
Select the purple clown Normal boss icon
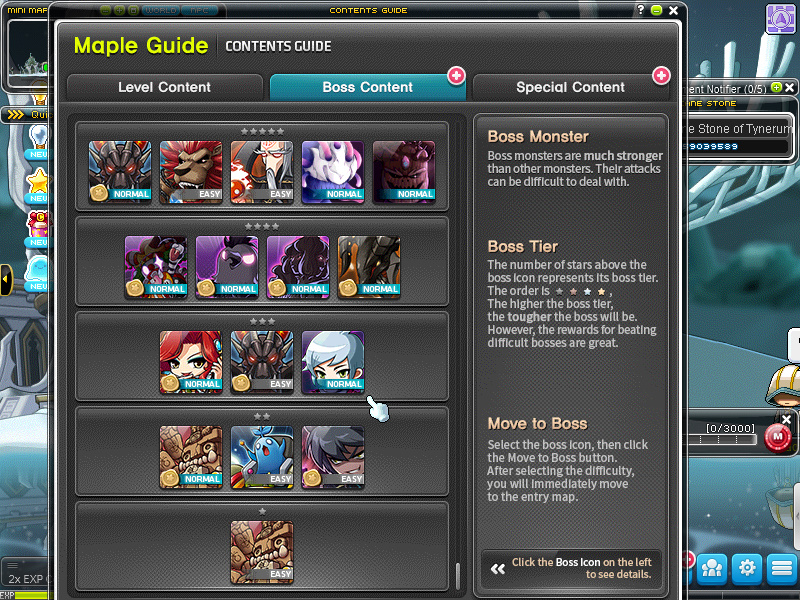coord(156,267)
